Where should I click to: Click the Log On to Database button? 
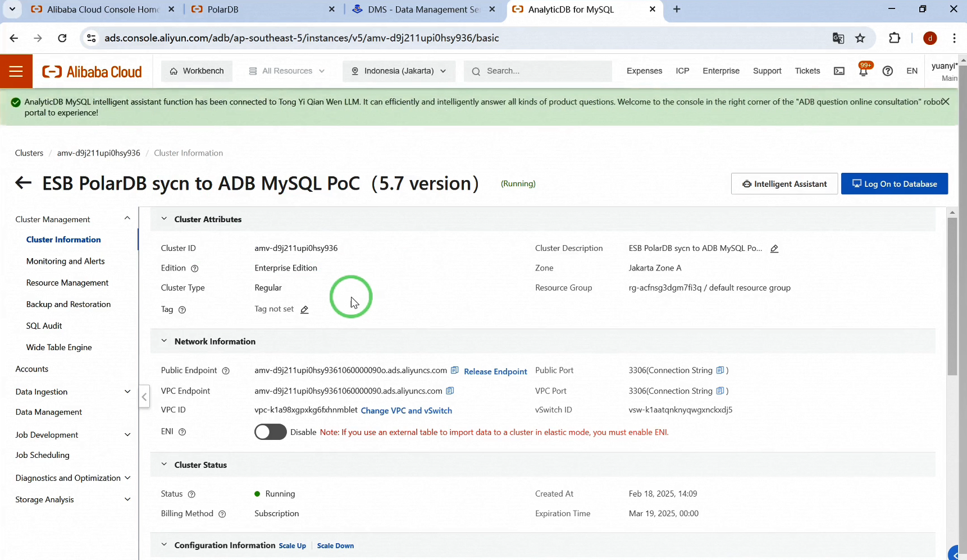(x=895, y=184)
